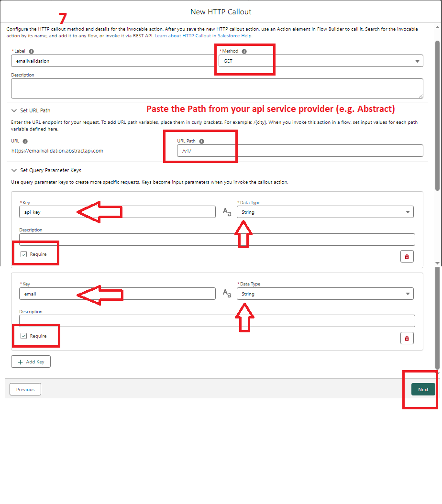
Task: Collapse the Set Query Parameter Keys section
Action: click(14, 170)
